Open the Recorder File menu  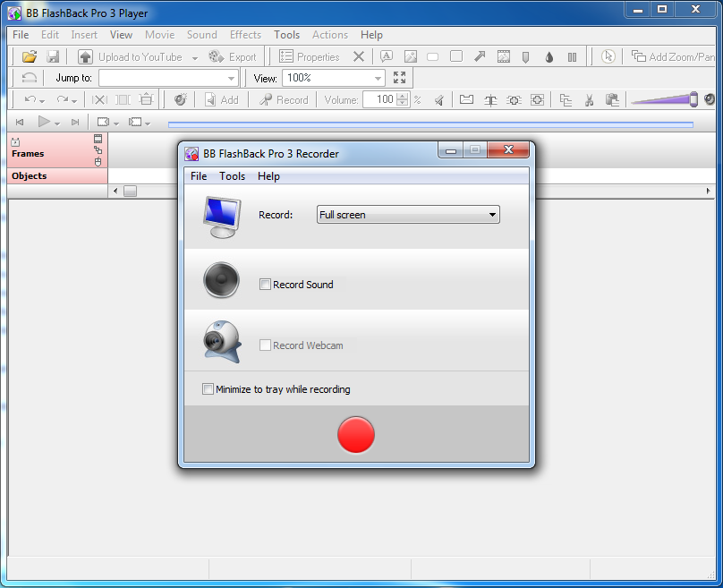(199, 176)
